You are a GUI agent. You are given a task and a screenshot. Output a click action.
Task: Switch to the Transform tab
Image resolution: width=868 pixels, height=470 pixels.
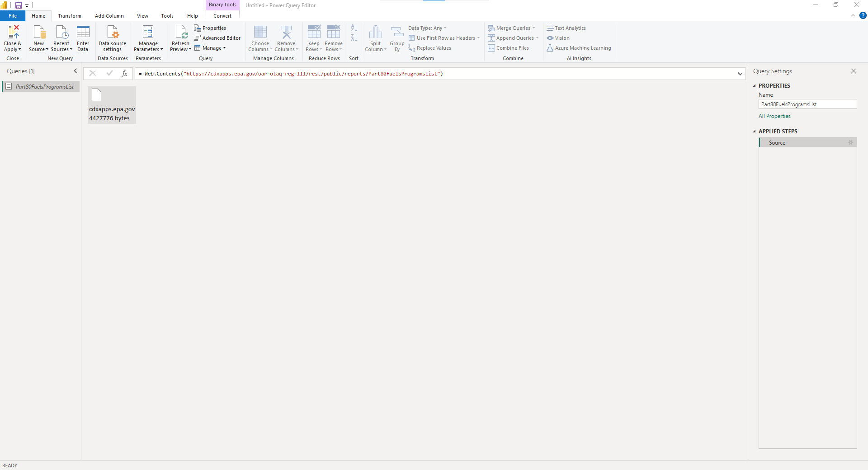pos(70,16)
